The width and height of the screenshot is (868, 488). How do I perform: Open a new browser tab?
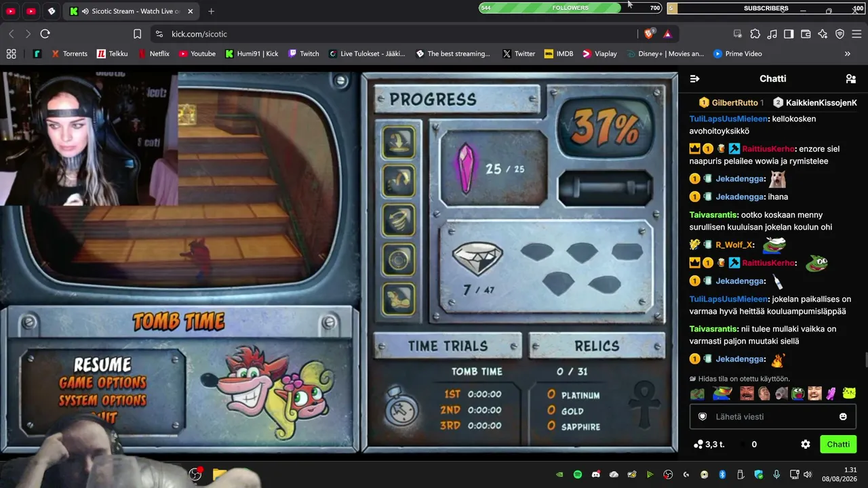coord(212,12)
